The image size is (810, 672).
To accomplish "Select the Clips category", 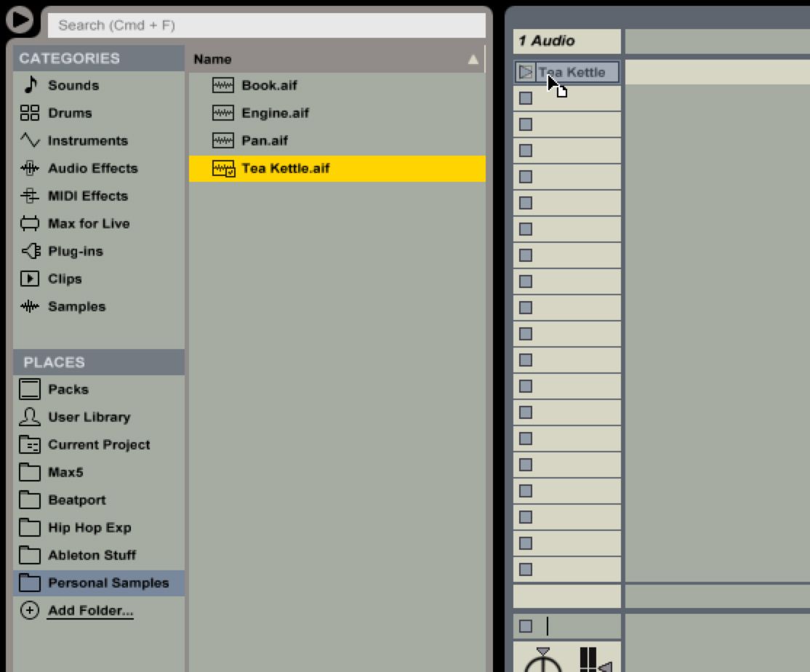I will [x=99, y=279].
